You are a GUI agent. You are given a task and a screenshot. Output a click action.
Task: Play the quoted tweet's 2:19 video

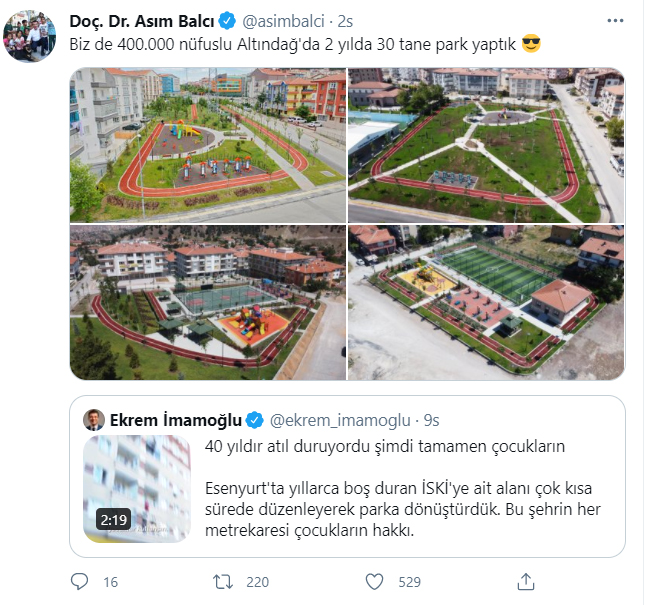click(x=137, y=489)
